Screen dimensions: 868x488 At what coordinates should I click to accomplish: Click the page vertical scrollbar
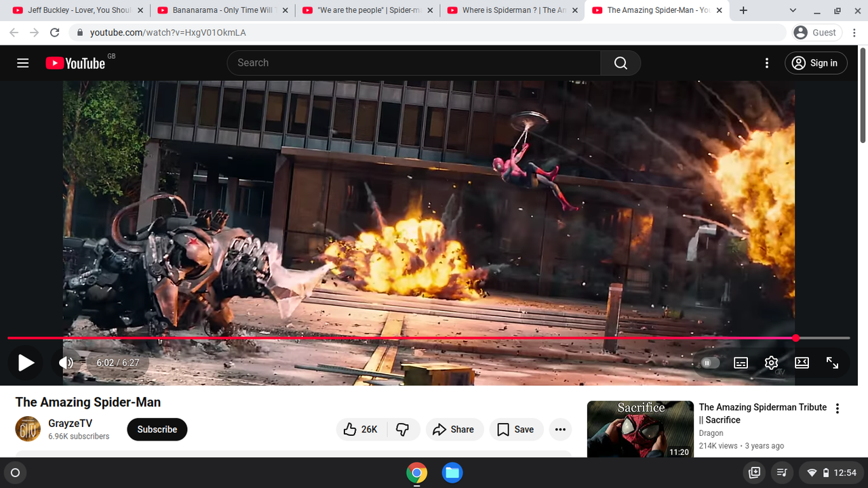click(x=863, y=95)
